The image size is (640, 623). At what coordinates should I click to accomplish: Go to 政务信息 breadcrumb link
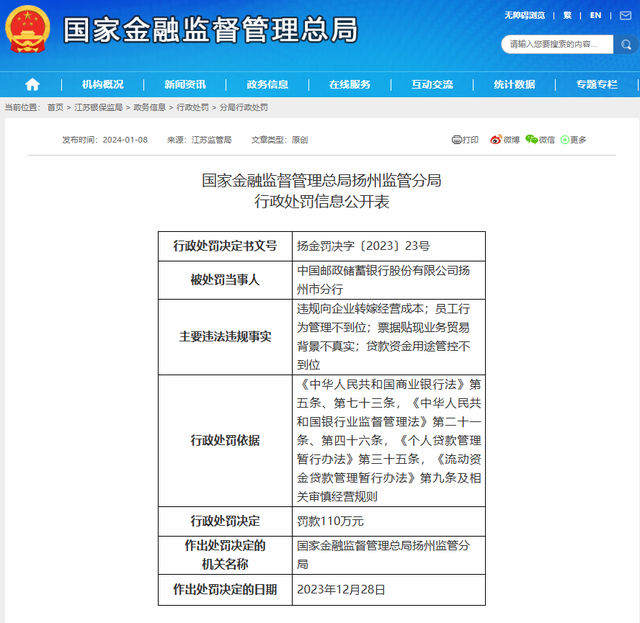[149, 107]
